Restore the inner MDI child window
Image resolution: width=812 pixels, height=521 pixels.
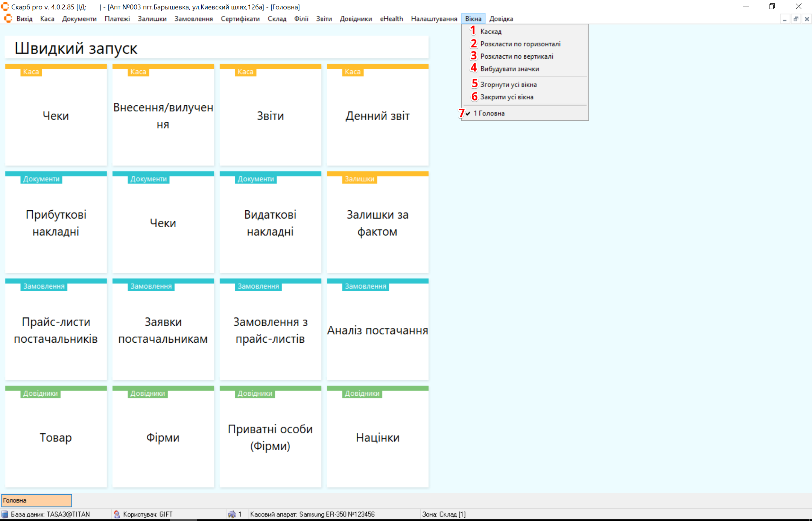(x=796, y=19)
